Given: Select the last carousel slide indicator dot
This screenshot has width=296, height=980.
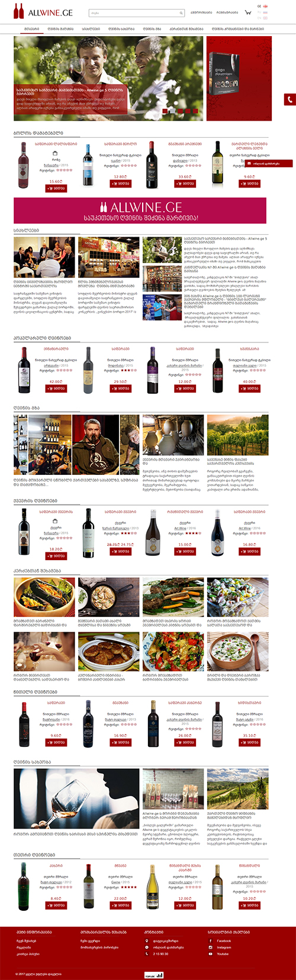Looking at the screenshot, I should click(x=195, y=111).
